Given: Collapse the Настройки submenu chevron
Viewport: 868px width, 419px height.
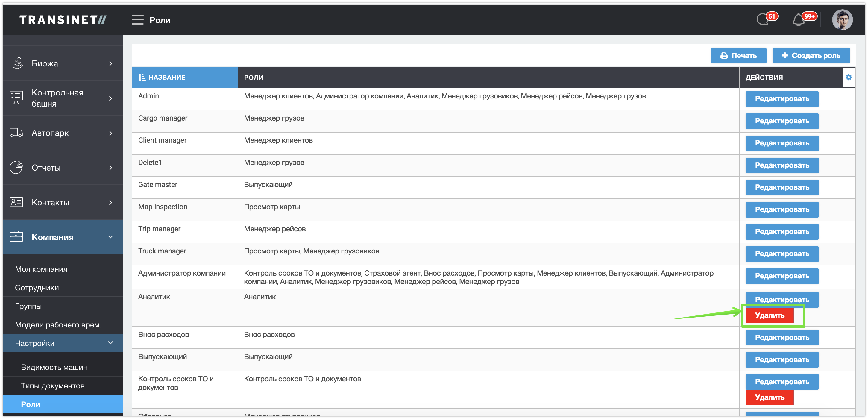Looking at the screenshot, I should (x=110, y=343).
